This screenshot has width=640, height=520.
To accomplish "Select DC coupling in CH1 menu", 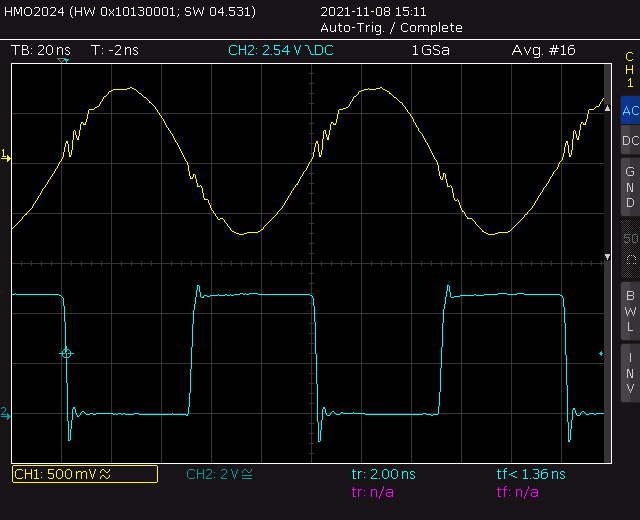I will (x=630, y=140).
